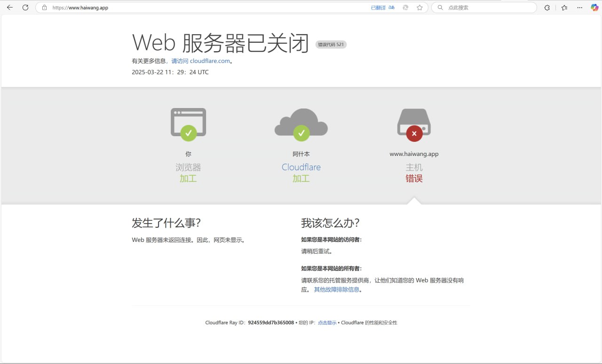Open the translate options icon in address bar

click(391, 8)
